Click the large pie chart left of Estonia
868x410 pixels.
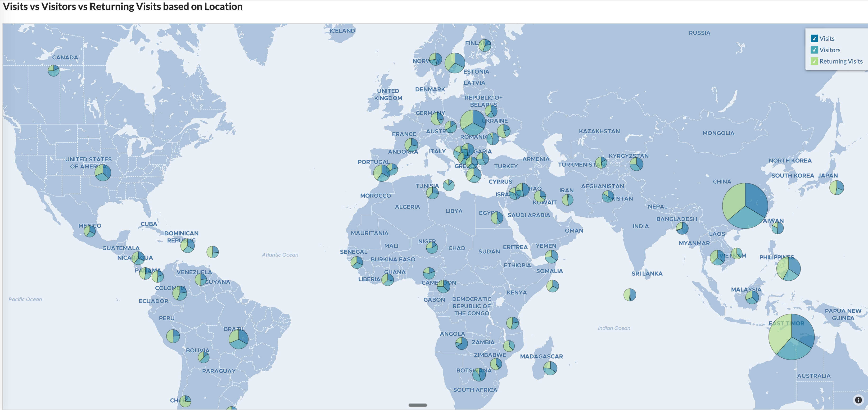(455, 63)
